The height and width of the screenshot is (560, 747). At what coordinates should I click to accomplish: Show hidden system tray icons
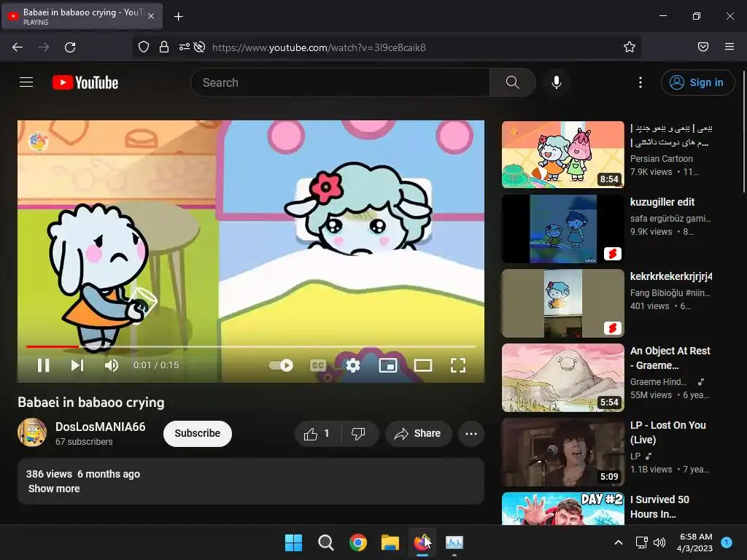coord(619,542)
